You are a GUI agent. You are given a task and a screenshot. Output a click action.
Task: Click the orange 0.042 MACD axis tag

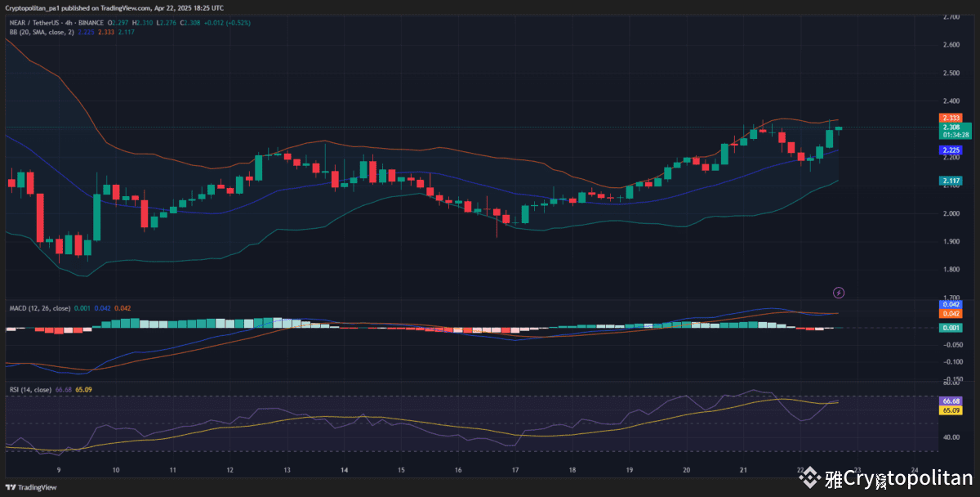coord(950,313)
